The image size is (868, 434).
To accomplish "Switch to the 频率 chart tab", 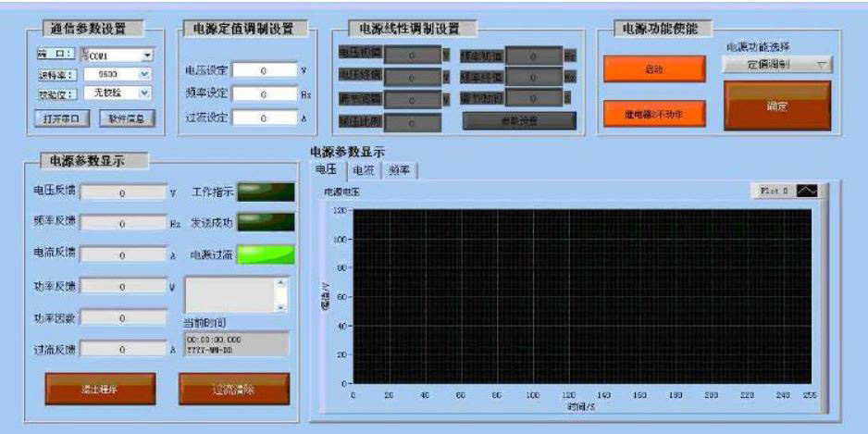I will click(401, 169).
